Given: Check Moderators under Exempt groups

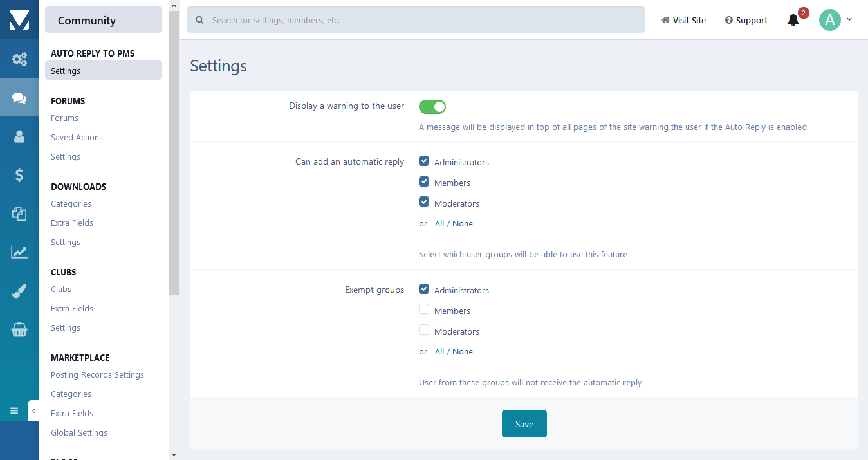Looking at the screenshot, I should click(424, 330).
